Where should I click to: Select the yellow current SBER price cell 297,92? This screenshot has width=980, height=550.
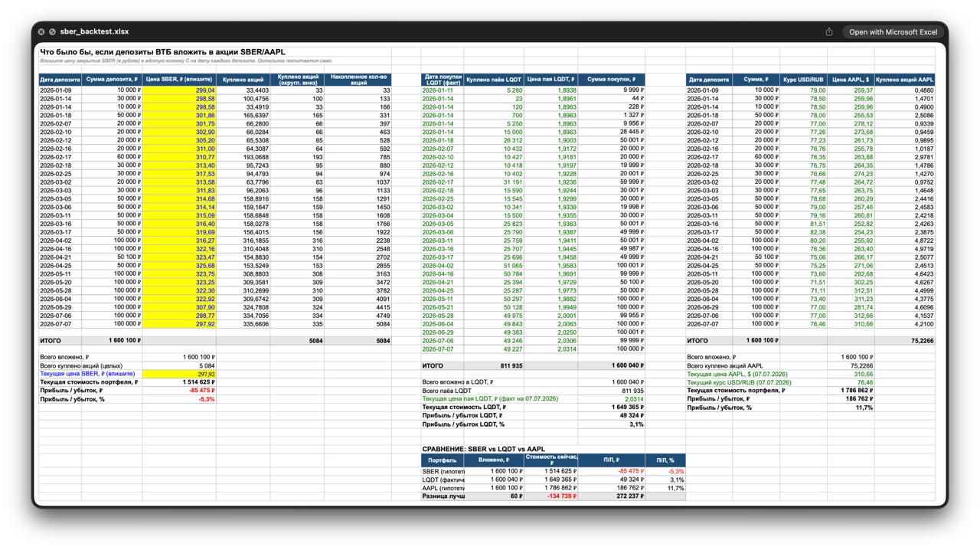(179, 374)
